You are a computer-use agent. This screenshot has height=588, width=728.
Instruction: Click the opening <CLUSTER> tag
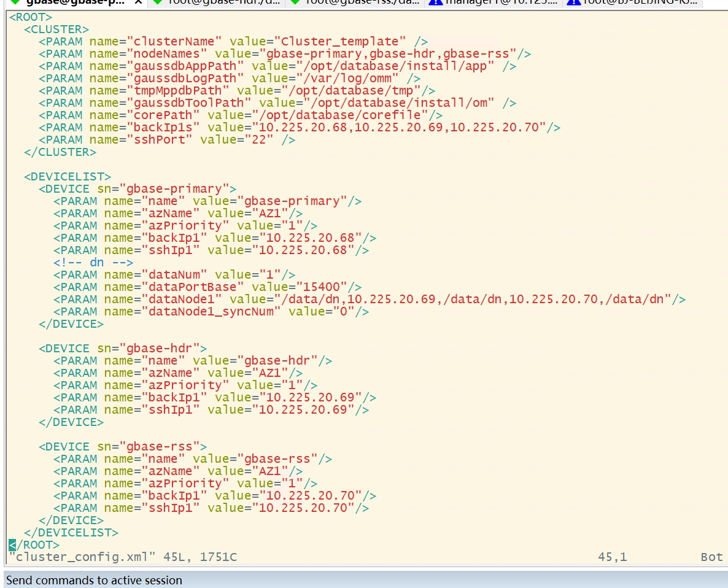(56, 29)
